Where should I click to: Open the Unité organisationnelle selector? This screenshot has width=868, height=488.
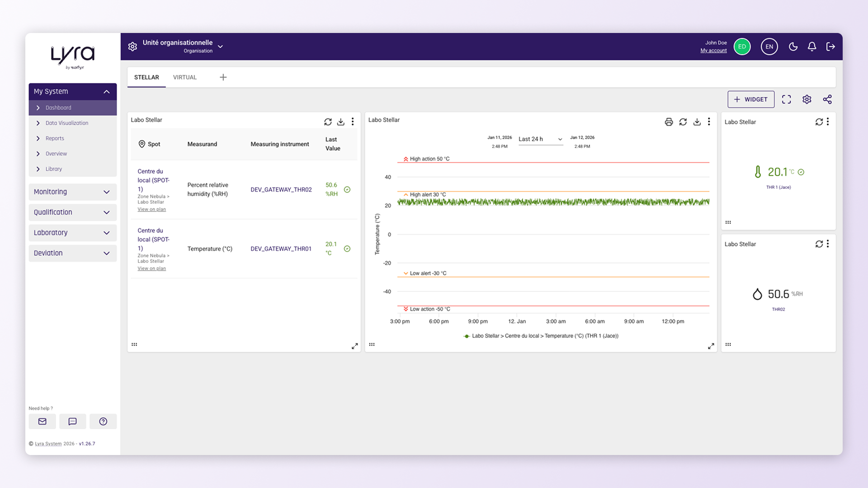point(183,47)
